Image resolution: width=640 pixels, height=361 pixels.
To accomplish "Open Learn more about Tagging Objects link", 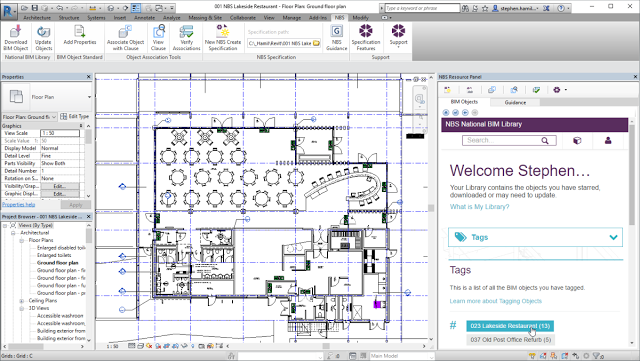I will point(496,301).
